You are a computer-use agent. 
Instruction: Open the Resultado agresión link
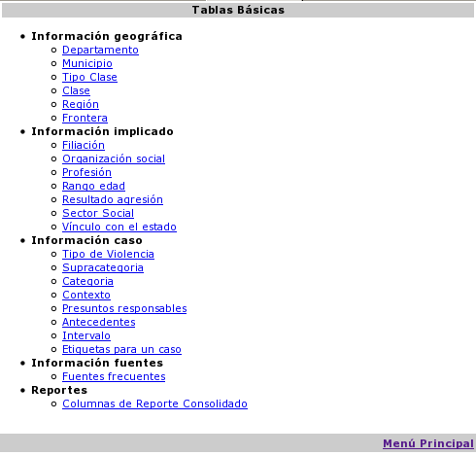(113, 199)
